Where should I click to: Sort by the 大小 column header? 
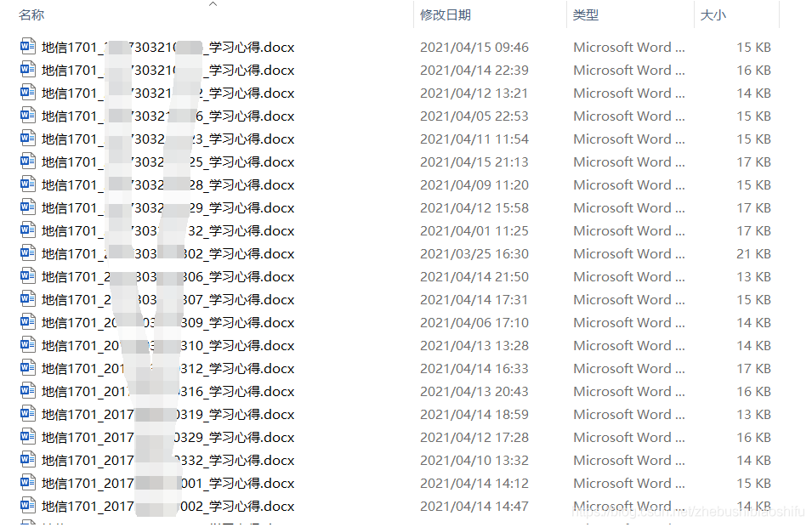(713, 15)
